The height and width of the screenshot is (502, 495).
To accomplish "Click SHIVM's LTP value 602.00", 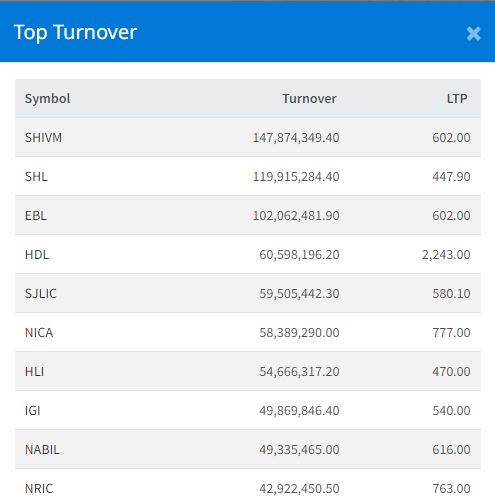I will tap(451, 138).
